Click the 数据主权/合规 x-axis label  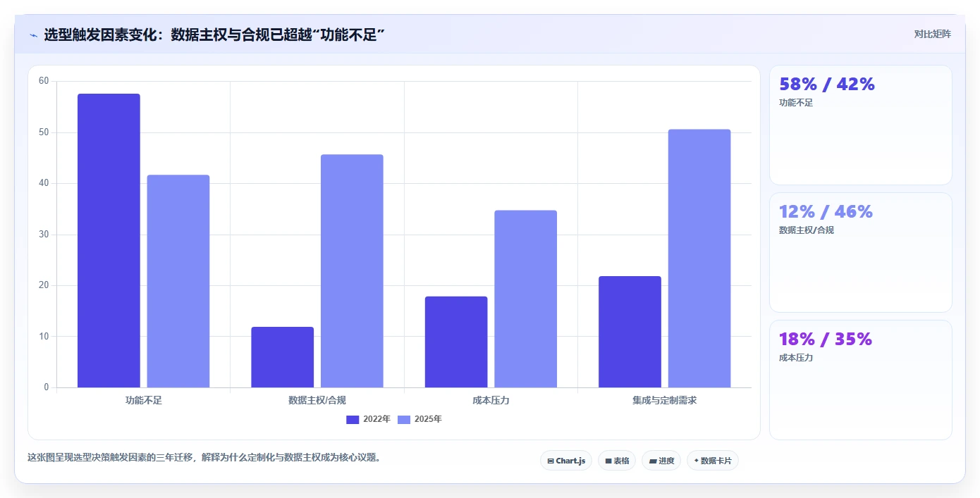[317, 400]
